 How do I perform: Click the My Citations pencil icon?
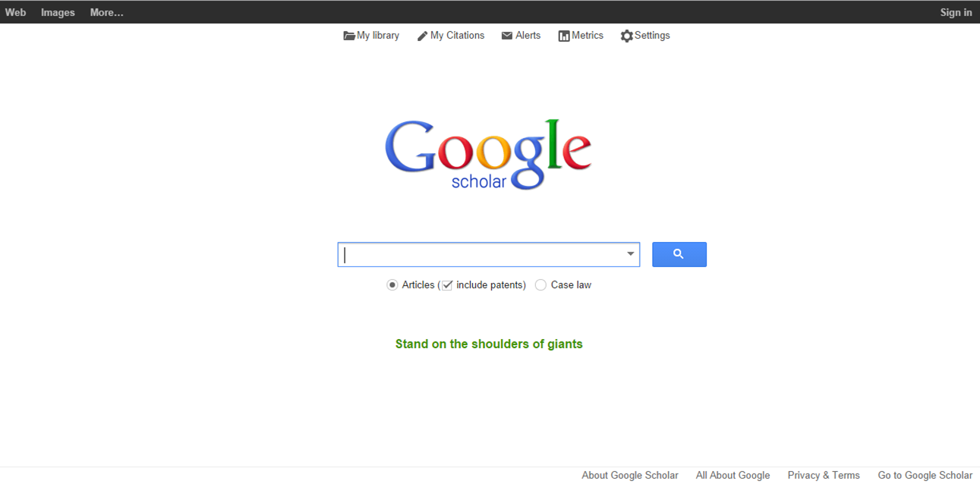(422, 36)
